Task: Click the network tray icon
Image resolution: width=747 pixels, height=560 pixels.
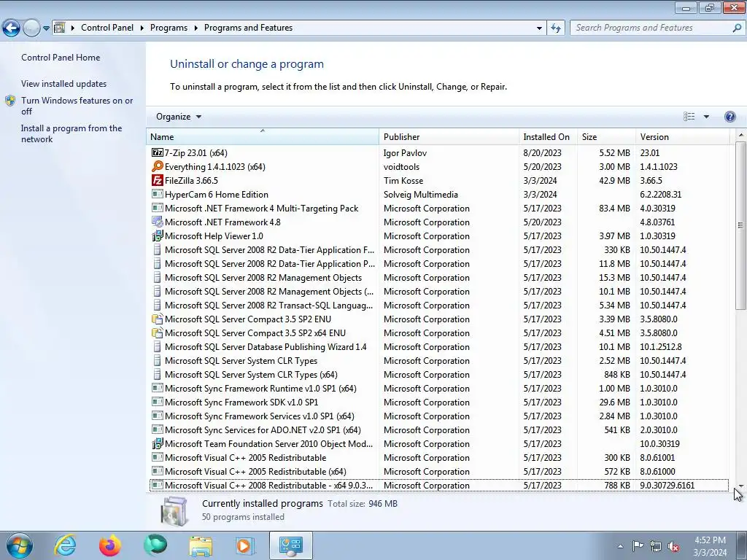Action: pos(656,546)
